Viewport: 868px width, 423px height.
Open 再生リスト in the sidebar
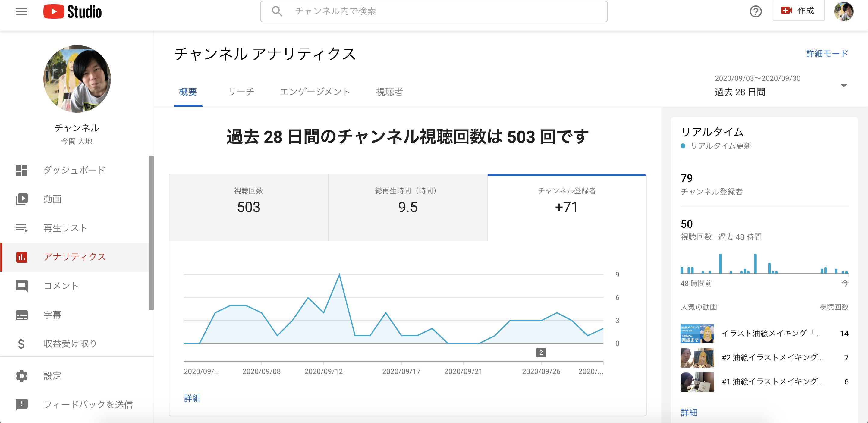(74, 228)
